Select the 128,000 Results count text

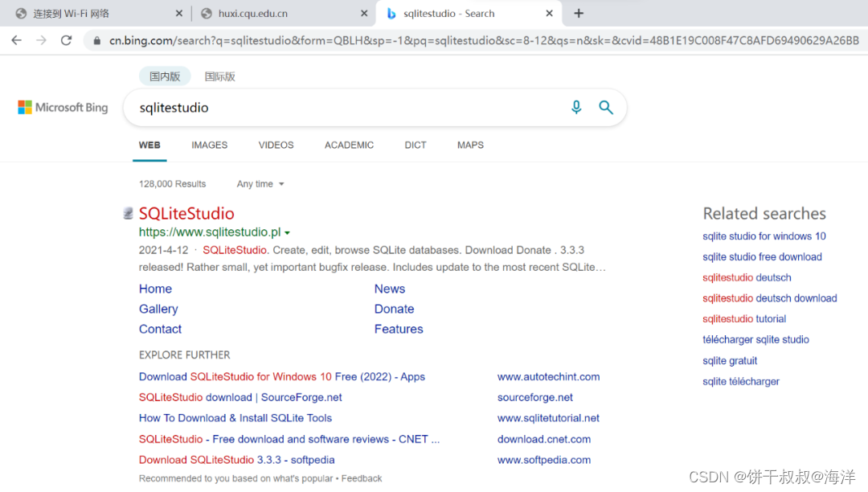[172, 184]
